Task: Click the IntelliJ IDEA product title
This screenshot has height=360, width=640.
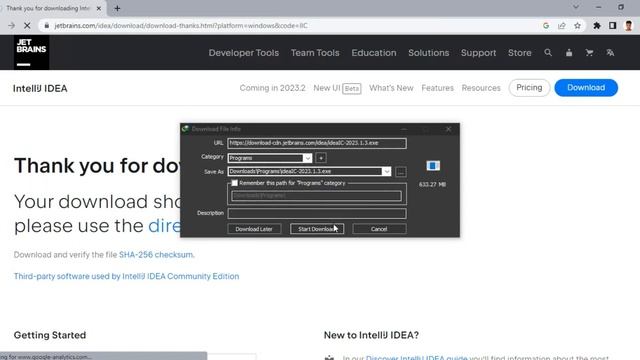Action: coord(40,89)
